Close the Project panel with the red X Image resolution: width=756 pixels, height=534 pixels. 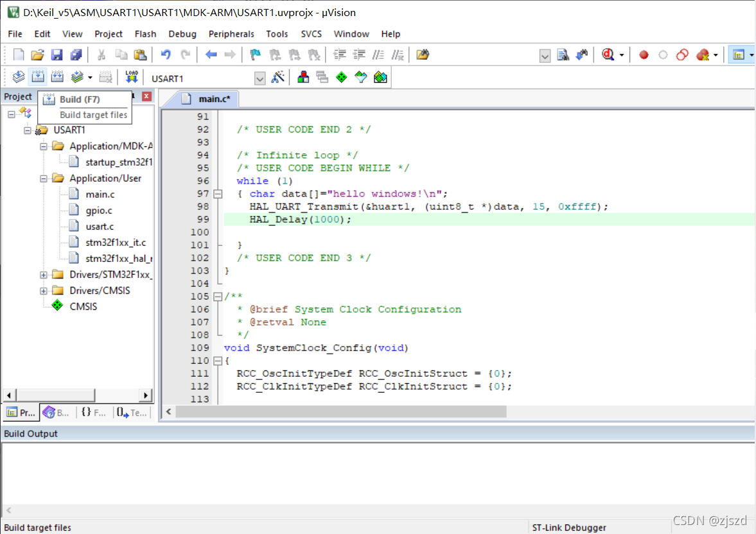pos(146,96)
